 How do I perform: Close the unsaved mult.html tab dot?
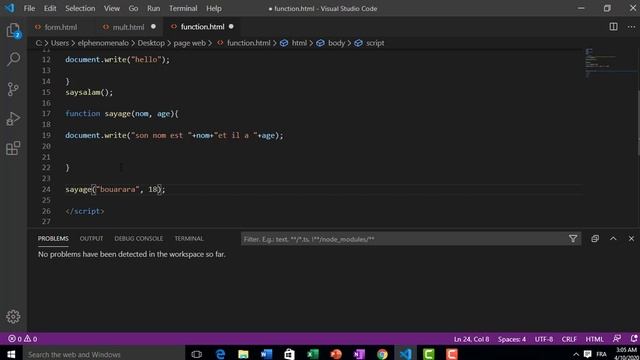(x=153, y=27)
